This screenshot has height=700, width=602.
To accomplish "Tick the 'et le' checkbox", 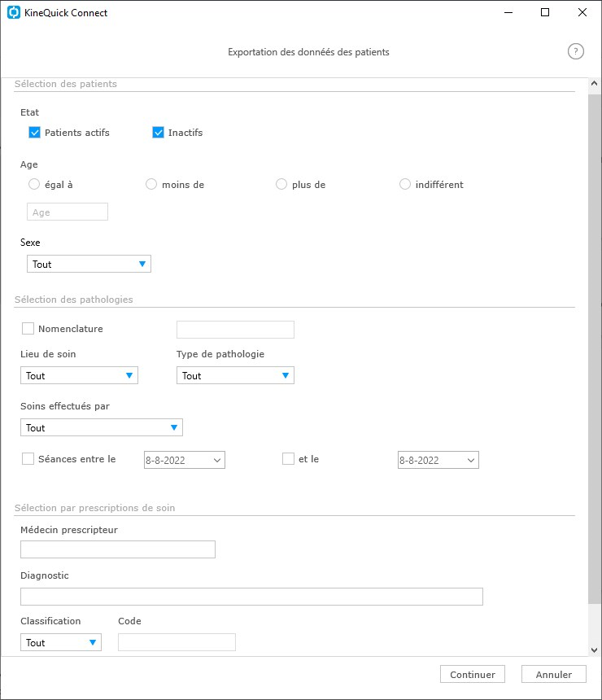I will [x=288, y=459].
